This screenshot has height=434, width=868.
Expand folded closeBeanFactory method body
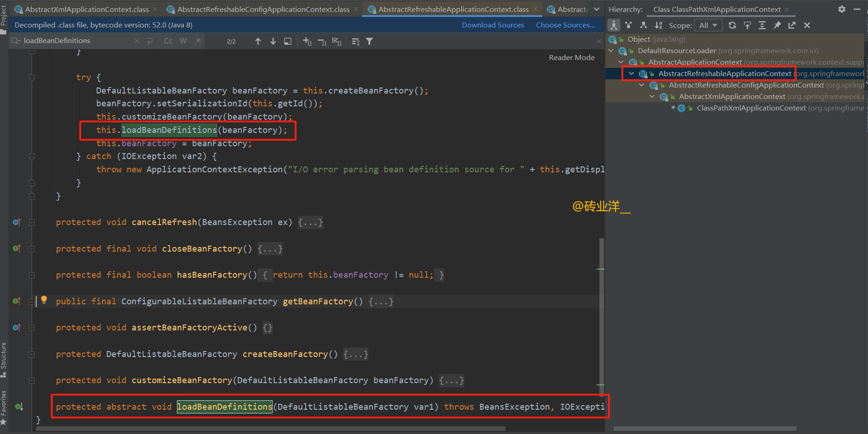(270, 249)
